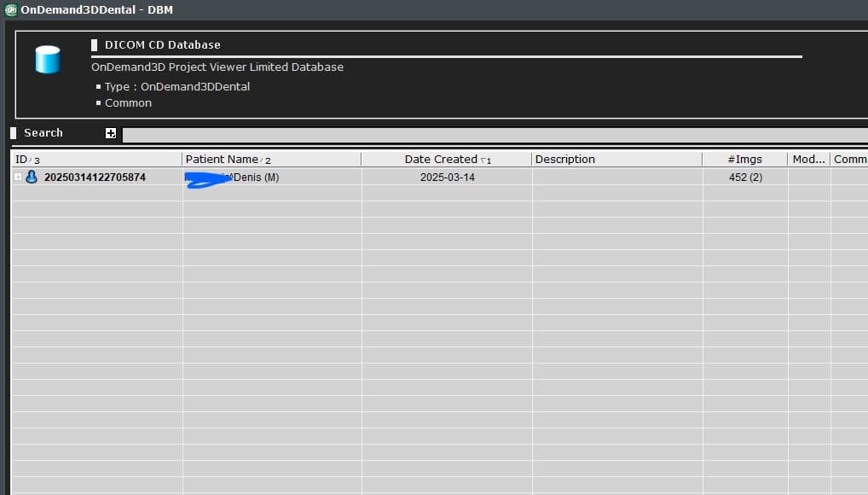Select the ID 20250314122705874 cell

click(95, 178)
